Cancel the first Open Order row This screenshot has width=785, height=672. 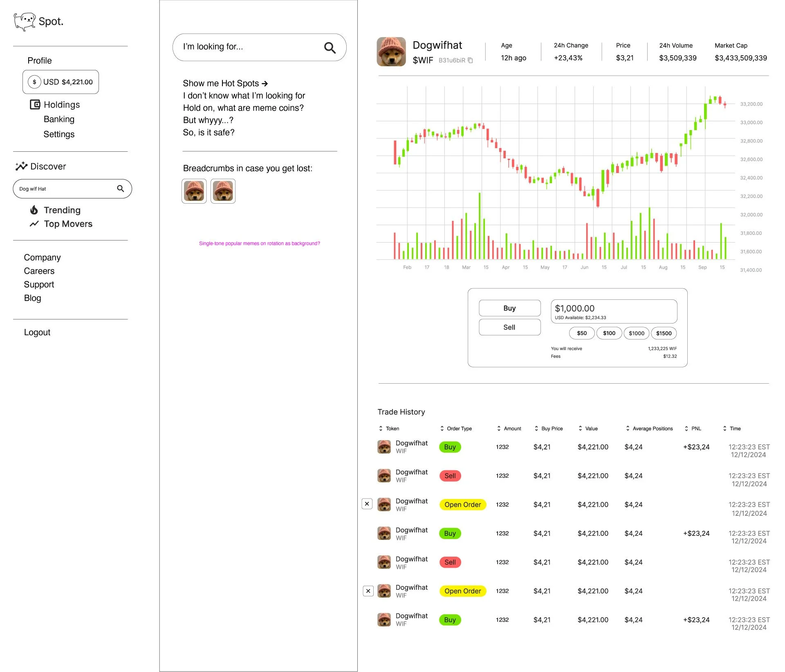click(367, 504)
